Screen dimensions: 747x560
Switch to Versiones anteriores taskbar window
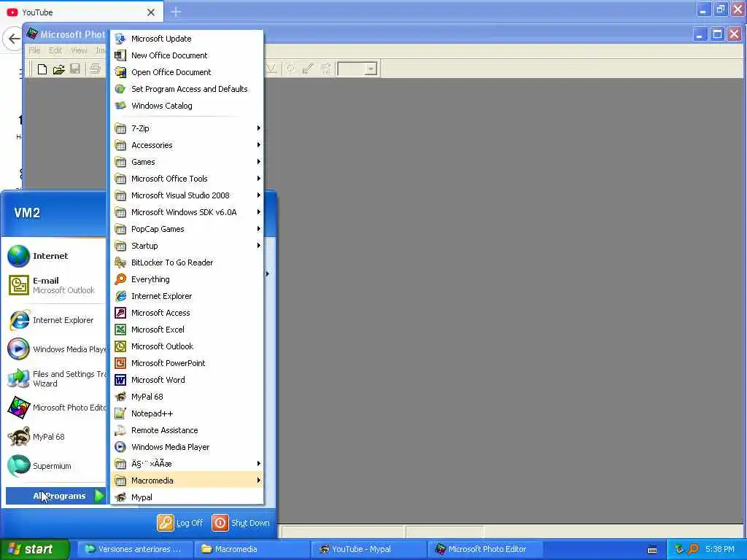(134, 549)
